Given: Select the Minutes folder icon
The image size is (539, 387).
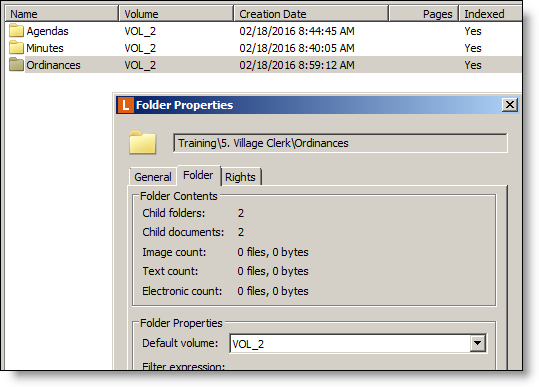Looking at the screenshot, I should point(16,47).
